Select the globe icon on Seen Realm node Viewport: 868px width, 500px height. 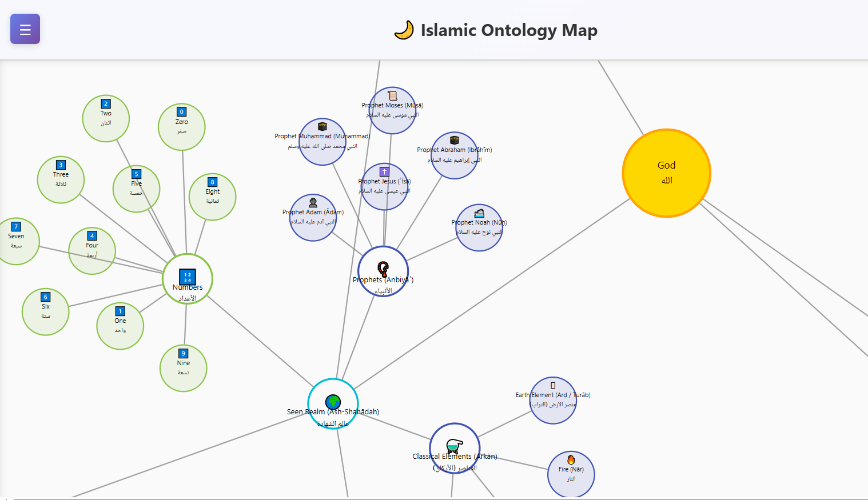point(333,402)
